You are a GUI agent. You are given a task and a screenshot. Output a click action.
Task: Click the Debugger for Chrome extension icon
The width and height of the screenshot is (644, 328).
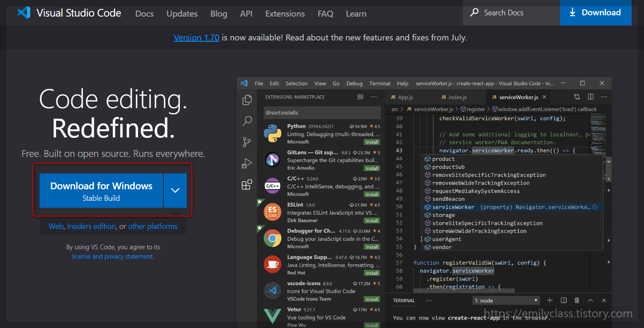click(272, 238)
